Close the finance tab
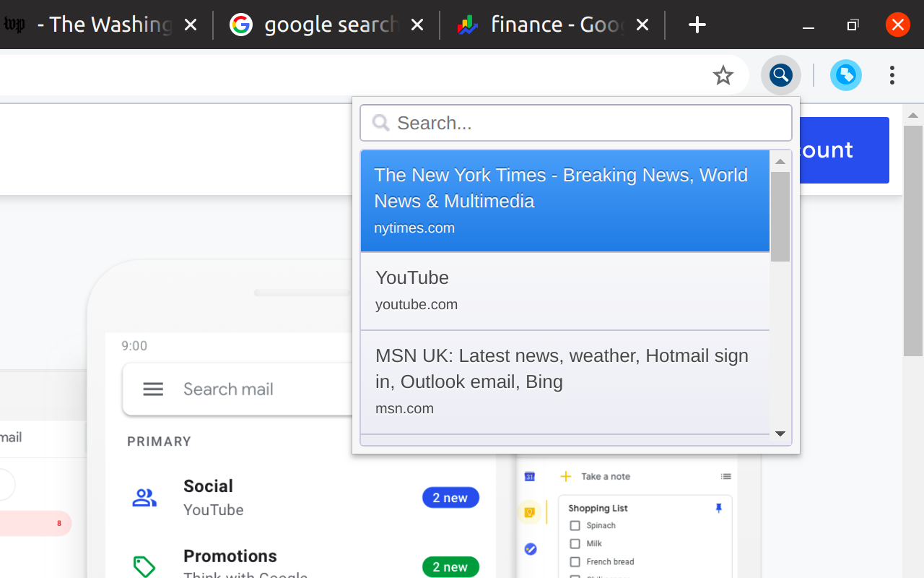The image size is (924, 578). pos(642,25)
